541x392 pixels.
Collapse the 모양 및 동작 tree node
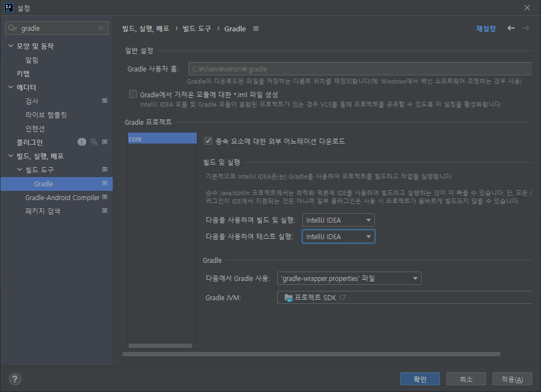coord(10,46)
